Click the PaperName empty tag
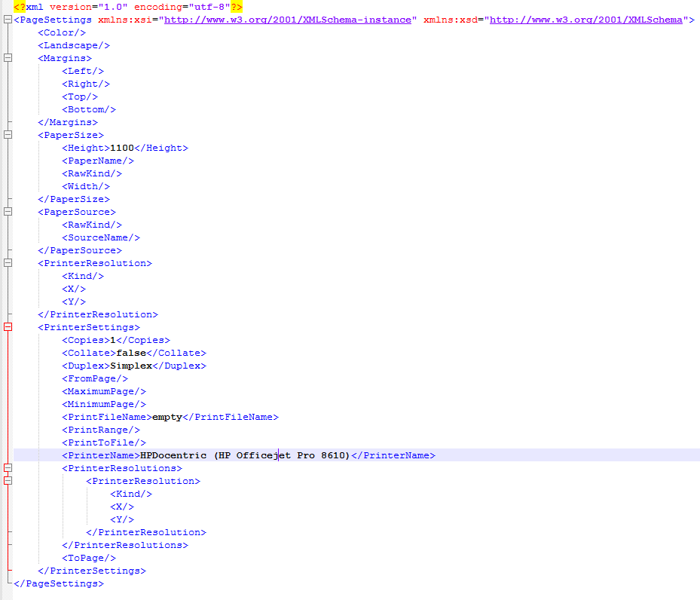Image resolution: width=700 pixels, height=600 pixels. click(x=98, y=161)
